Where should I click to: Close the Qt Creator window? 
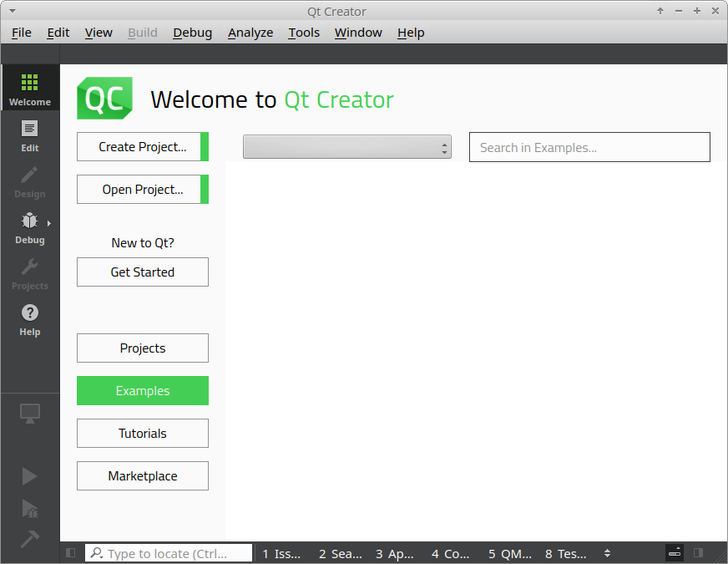pyautogui.click(x=715, y=11)
